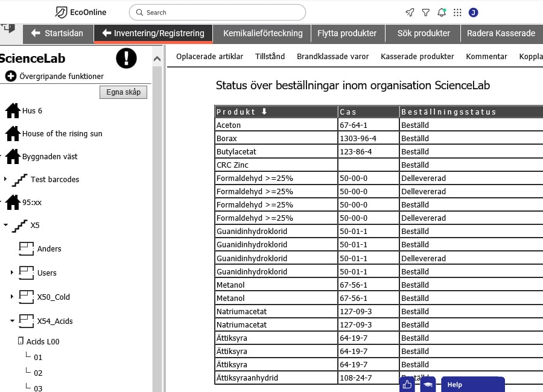Select Acids L00 cabinet in tree

pyautogui.click(x=39, y=341)
